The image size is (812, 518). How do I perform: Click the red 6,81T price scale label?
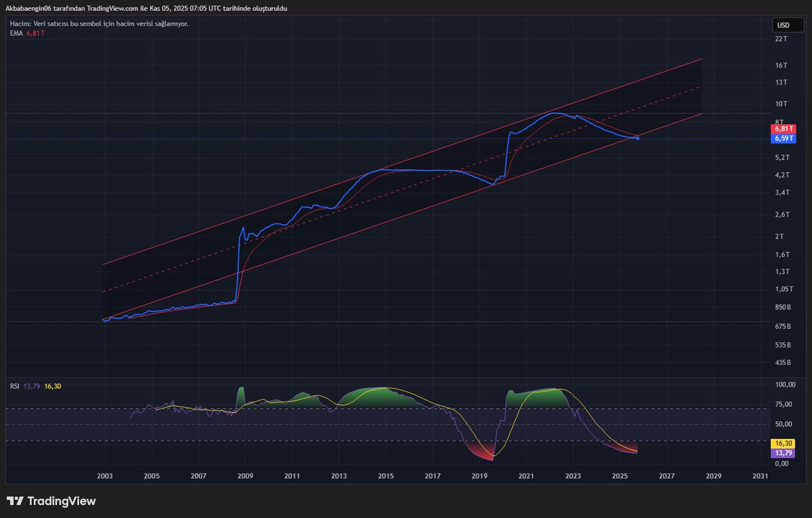coord(784,129)
